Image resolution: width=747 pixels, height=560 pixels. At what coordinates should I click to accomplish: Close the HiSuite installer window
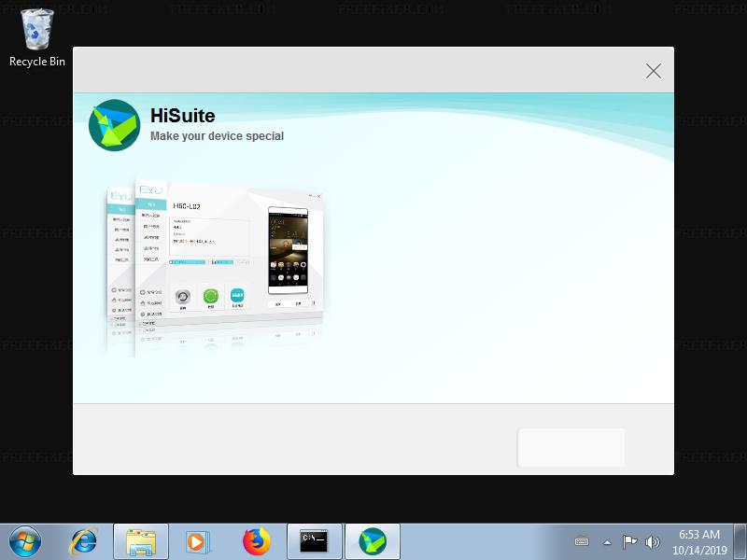pos(654,71)
